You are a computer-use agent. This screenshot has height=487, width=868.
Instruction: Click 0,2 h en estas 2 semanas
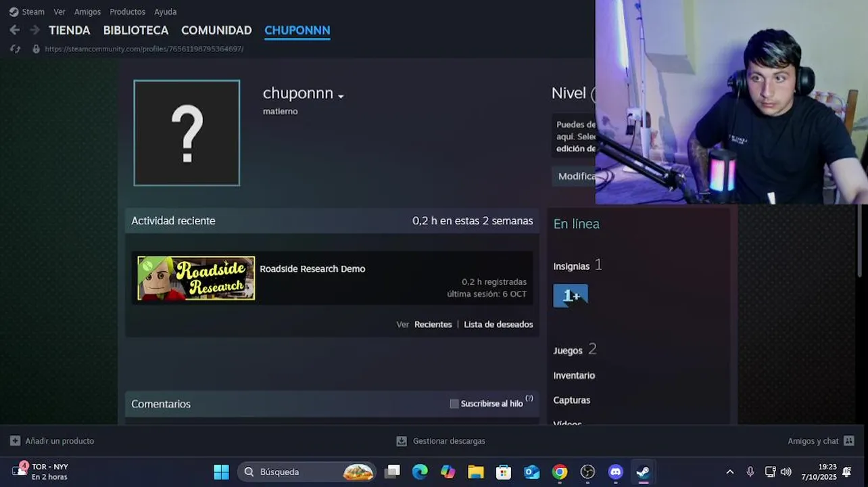point(473,221)
